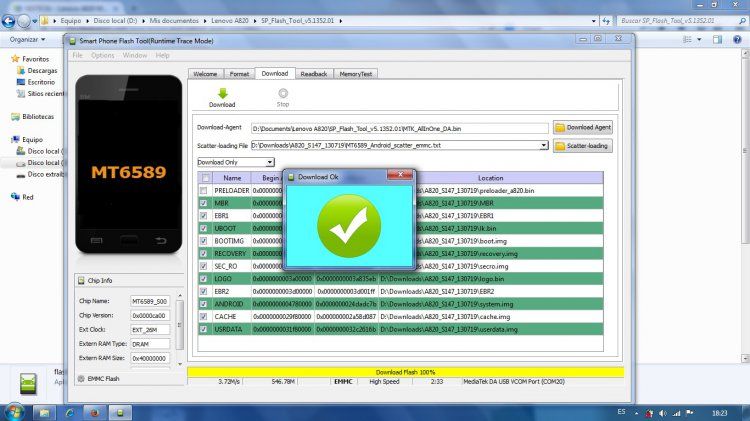Select Equipo in Explorer sidebar
The height and width of the screenshot is (421, 750).
point(32,139)
